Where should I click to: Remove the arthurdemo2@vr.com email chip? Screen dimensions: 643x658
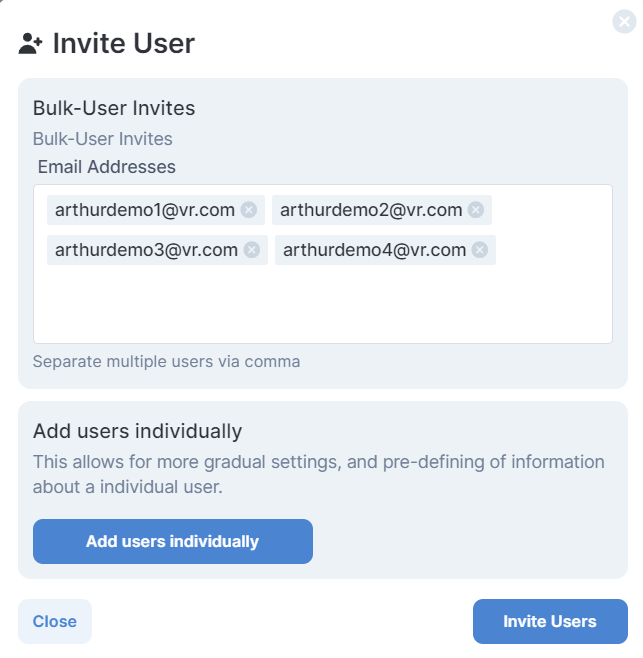coord(476,210)
